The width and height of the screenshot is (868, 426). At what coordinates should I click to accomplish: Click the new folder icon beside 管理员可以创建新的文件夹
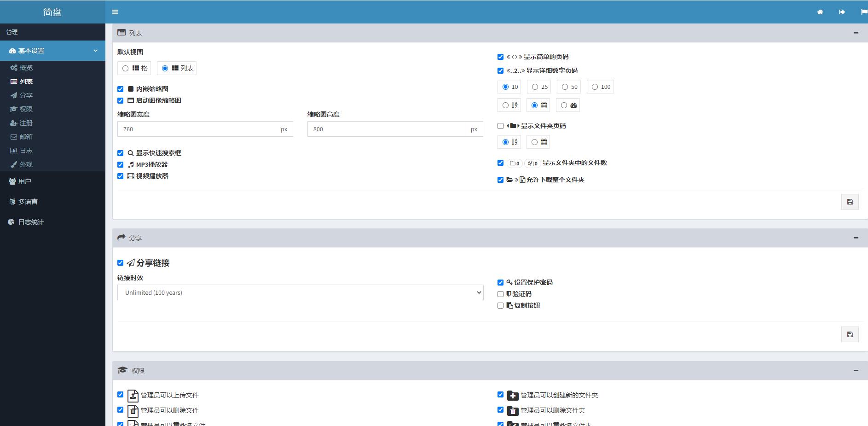click(x=513, y=396)
